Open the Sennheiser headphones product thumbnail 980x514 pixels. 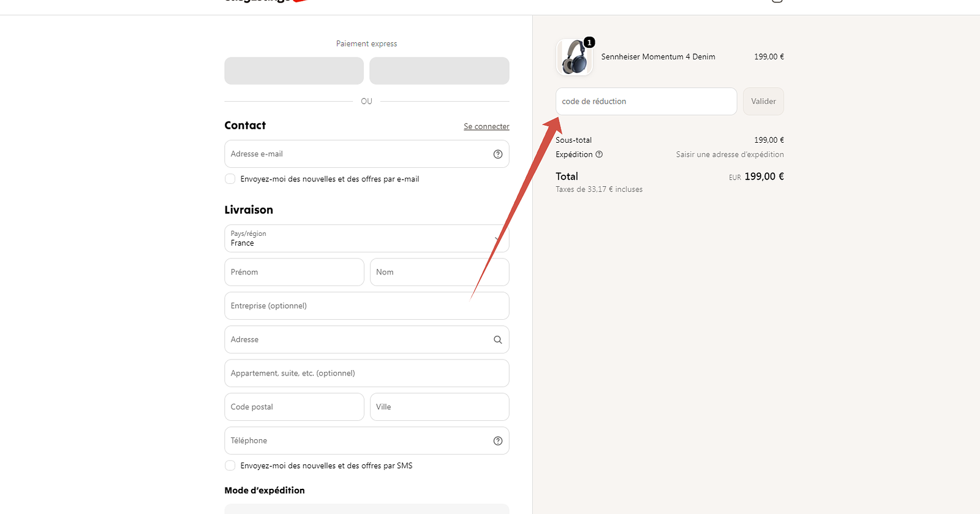tap(575, 57)
